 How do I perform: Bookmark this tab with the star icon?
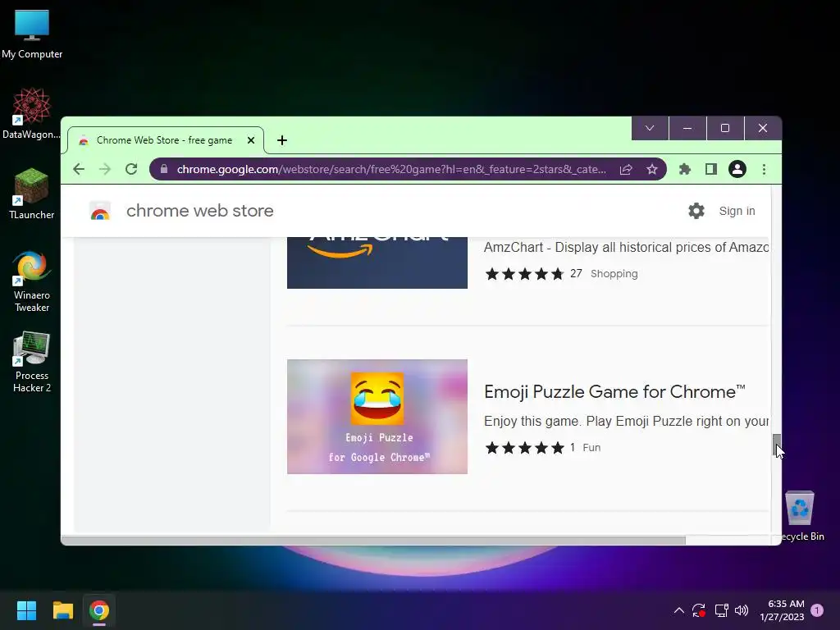click(652, 169)
